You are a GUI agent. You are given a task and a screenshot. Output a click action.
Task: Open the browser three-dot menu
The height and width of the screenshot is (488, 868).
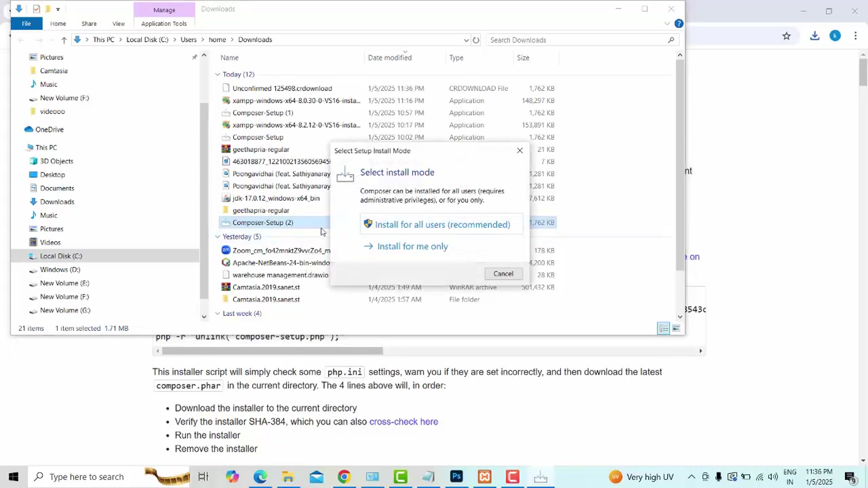coord(855,36)
